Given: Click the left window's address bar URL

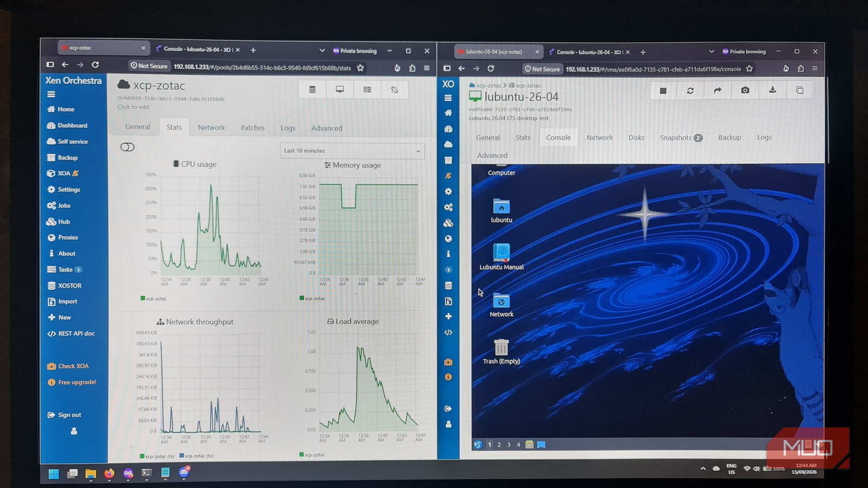Looking at the screenshot, I should pos(262,68).
